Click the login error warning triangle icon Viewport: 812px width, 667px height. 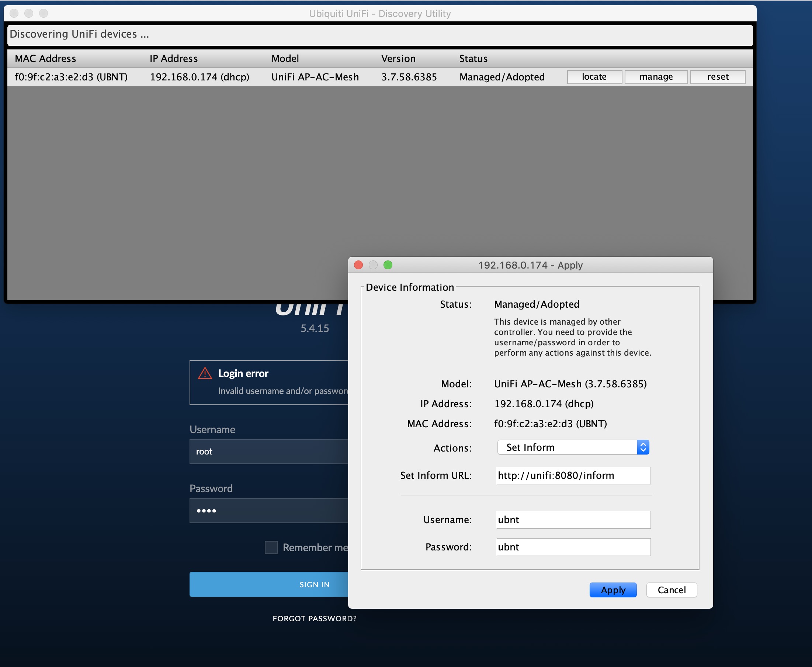click(205, 373)
